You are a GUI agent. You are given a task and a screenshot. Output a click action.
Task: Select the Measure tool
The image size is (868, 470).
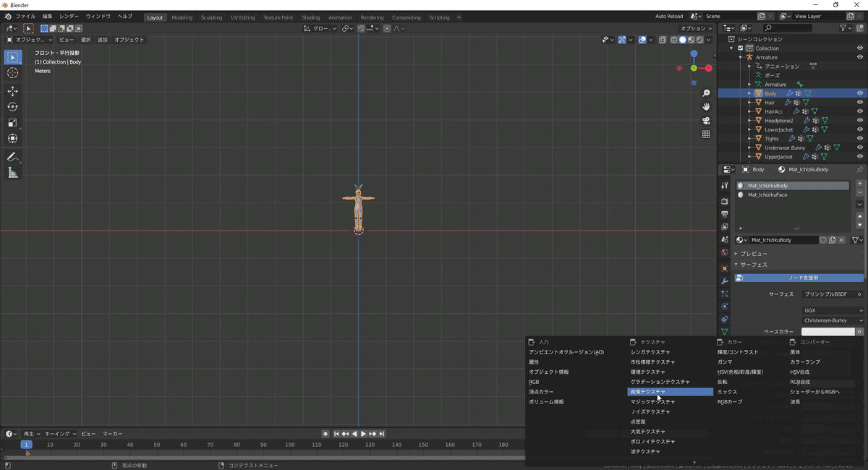pos(13,172)
